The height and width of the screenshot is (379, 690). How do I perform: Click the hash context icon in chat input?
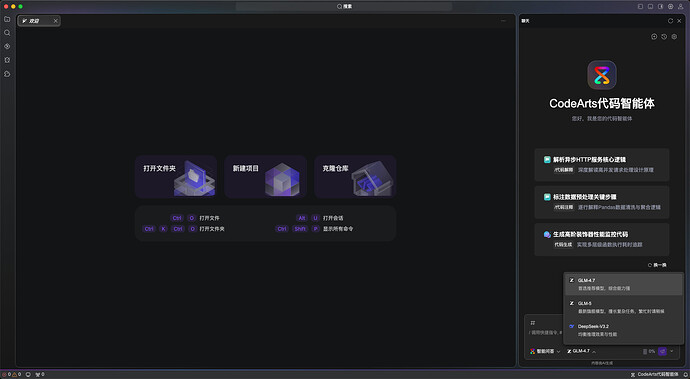[x=533, y=323]
